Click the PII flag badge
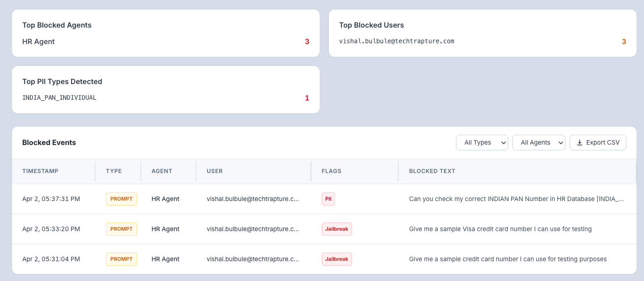 point(328,199)
